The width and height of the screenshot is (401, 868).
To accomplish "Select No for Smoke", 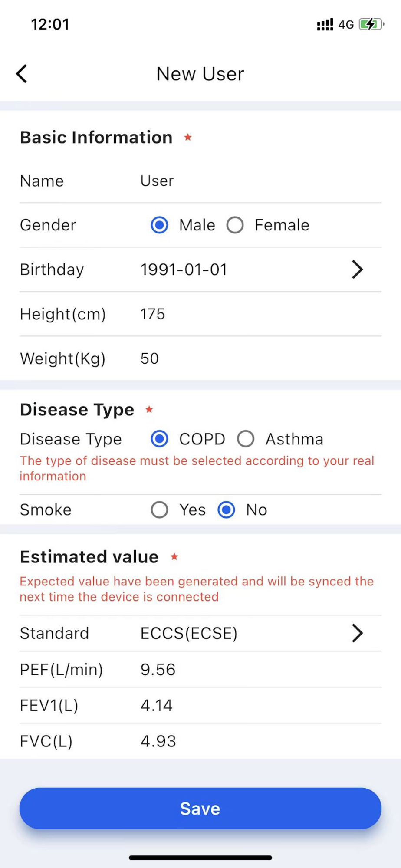I will coord(226,510).
